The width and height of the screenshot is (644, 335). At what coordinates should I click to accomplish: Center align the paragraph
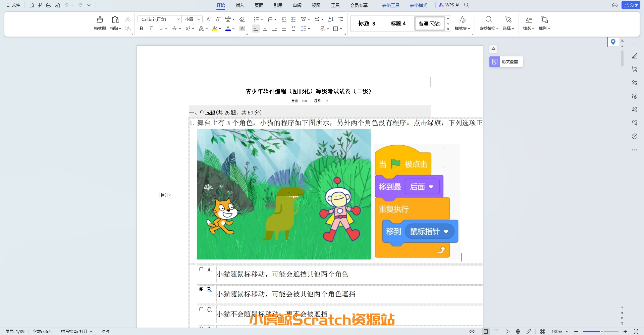[x=265, y=29]
